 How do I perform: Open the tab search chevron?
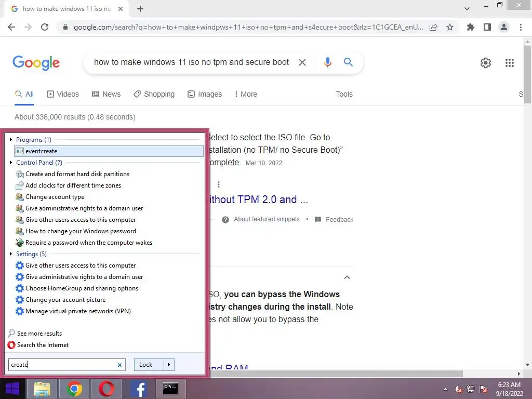[467, 9]
